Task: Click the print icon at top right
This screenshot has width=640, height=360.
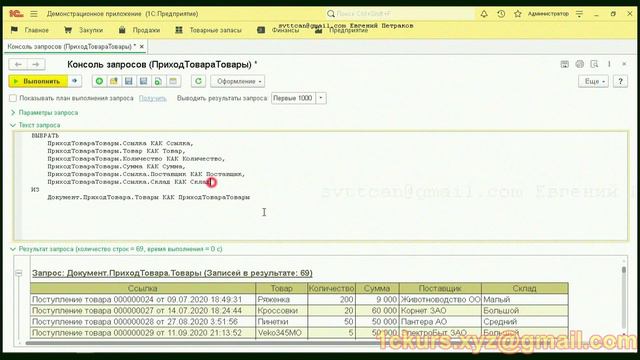Action: [580, 64]
